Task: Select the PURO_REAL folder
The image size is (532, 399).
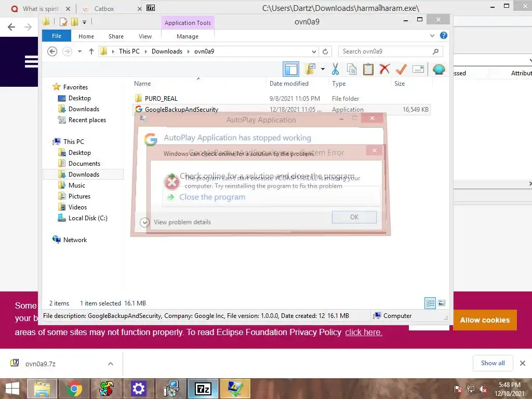Action: coord(161,98)
